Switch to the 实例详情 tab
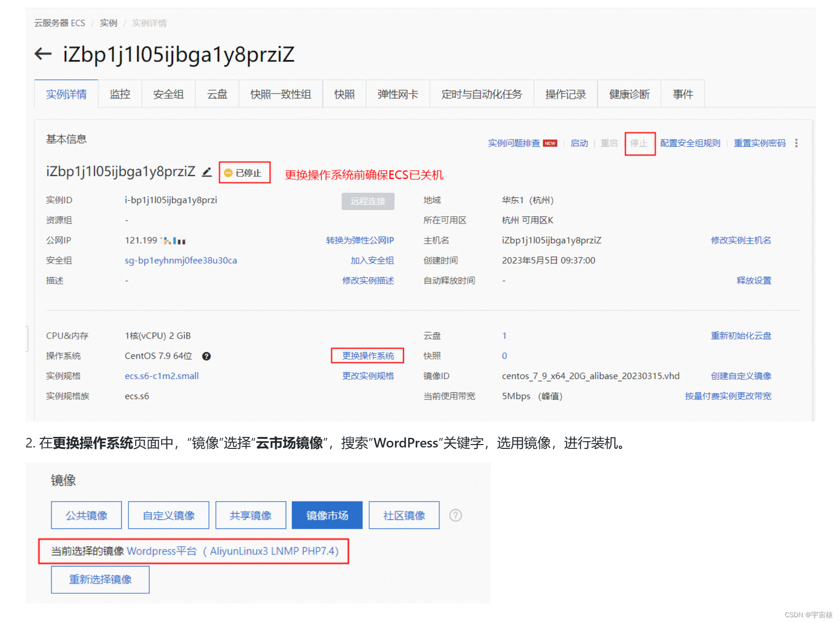The image size is (840, 623). point(66,94)
